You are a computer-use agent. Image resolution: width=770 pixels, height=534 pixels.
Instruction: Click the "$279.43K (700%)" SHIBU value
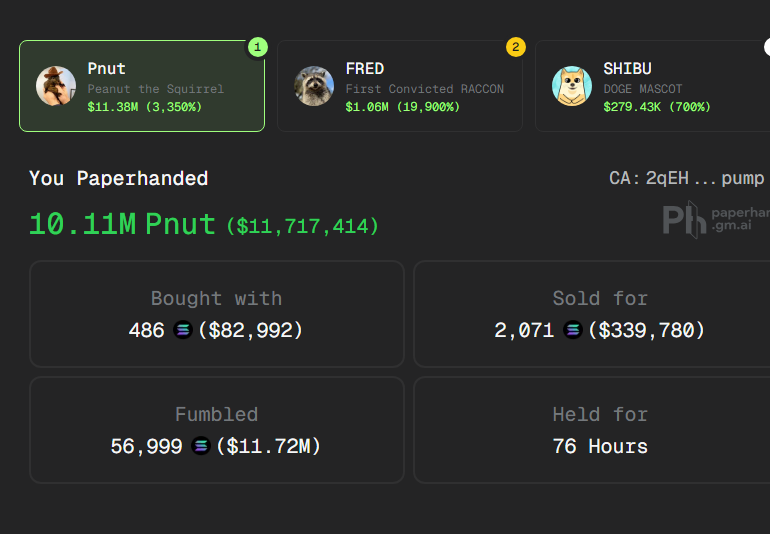(x=657, y=107)
